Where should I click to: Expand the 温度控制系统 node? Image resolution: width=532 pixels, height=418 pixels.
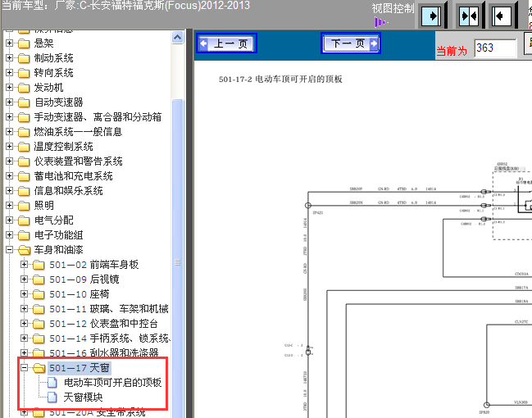[10, 147]
